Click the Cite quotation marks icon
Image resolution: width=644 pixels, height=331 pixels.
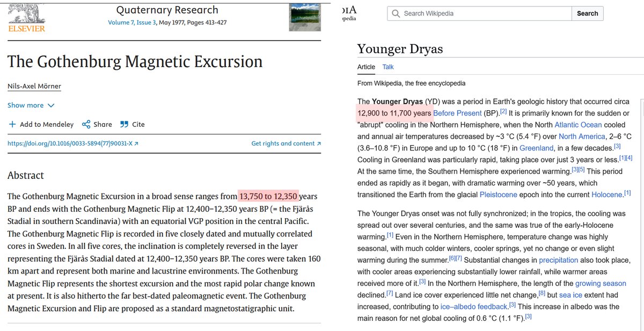(x=124, y=125)
